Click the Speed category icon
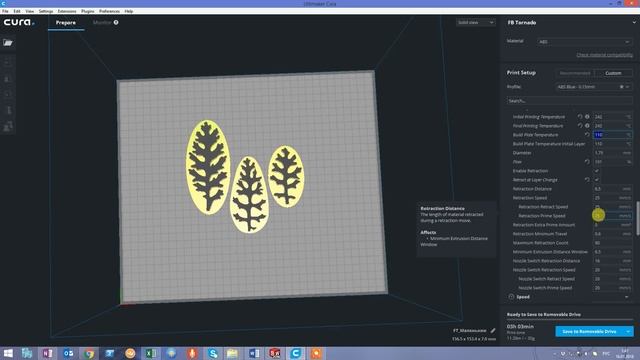This screenshot has width=640, height=360. [511, 297]
